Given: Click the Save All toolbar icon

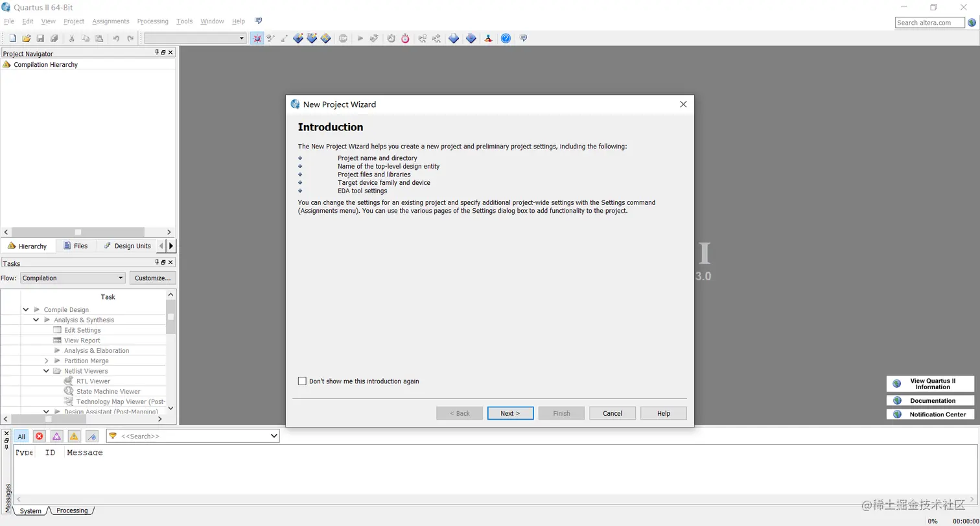Looking at the screenshot, I should tap(54, 38).
